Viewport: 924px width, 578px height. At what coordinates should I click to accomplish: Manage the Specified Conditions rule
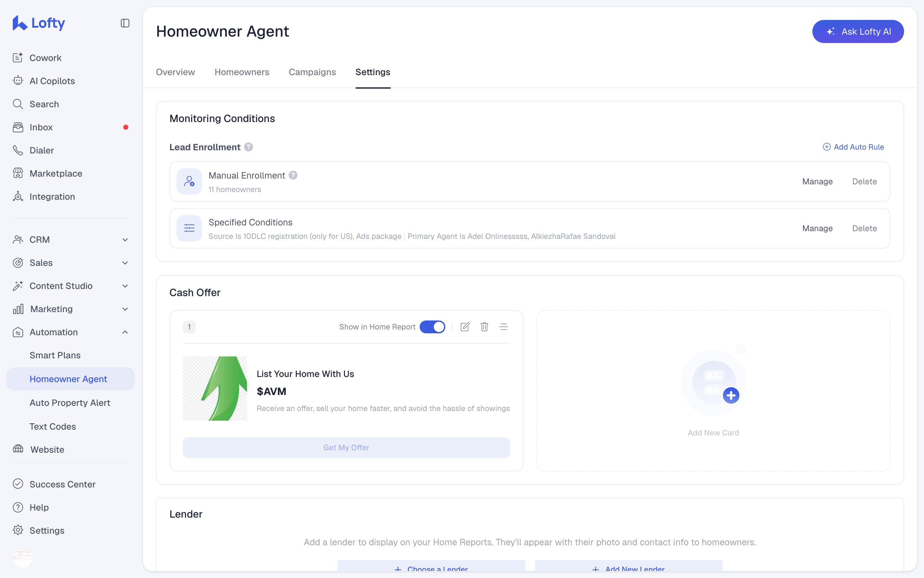(x=817, y=228)
